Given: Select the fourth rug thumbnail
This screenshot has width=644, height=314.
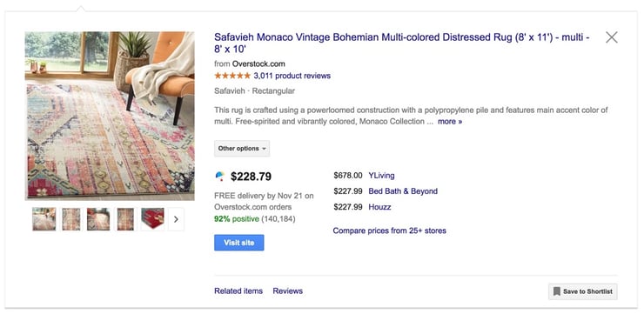Looking at the screenshot, I should [125, 219].
